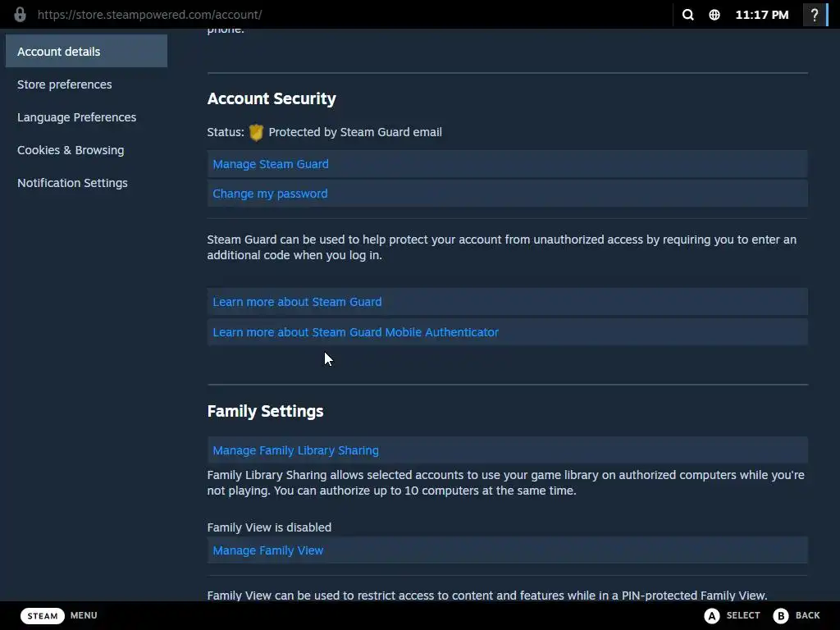Click the Family Settings heading
Viewport: 840px width, 630px height.
click(265, 411)
